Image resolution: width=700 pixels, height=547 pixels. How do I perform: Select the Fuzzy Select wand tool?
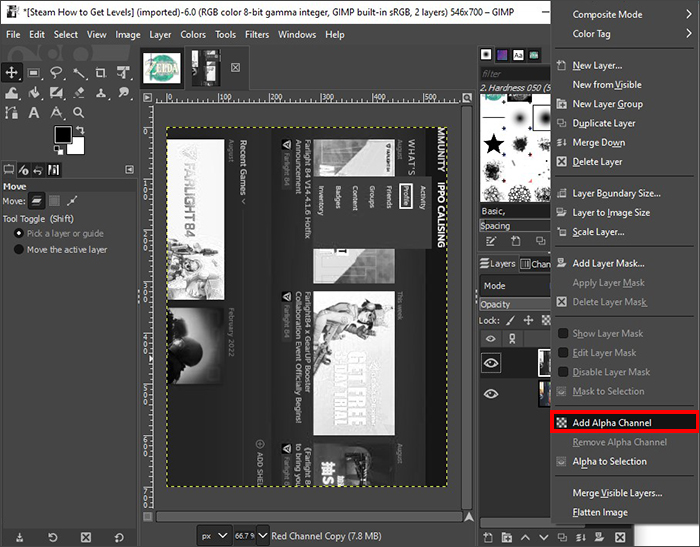point(79,72)
